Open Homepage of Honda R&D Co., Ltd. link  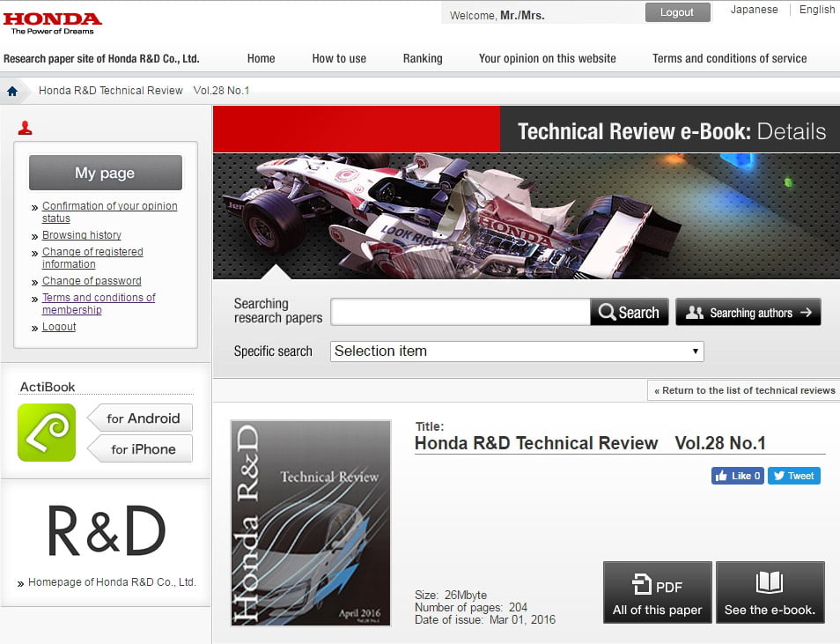click(x=112, y=581)
